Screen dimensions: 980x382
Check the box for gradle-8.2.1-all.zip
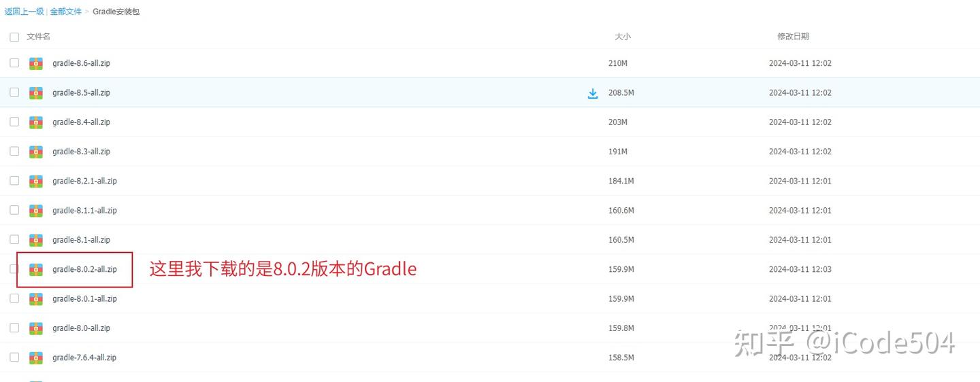pyautogui.click(x=14, y=180)
